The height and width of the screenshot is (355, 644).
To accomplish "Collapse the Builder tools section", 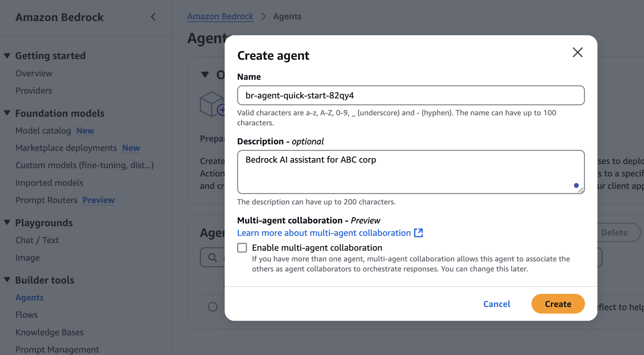I will 7,280.
